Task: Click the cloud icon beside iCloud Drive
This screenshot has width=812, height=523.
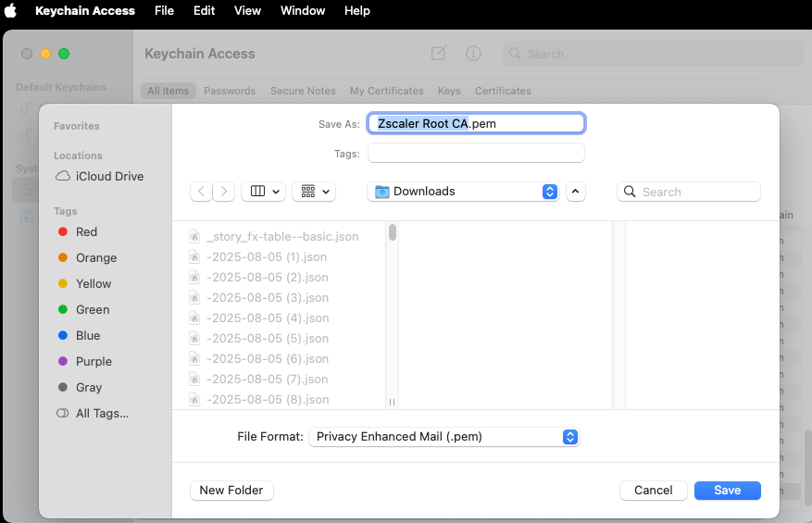Action: click(63, 176)
